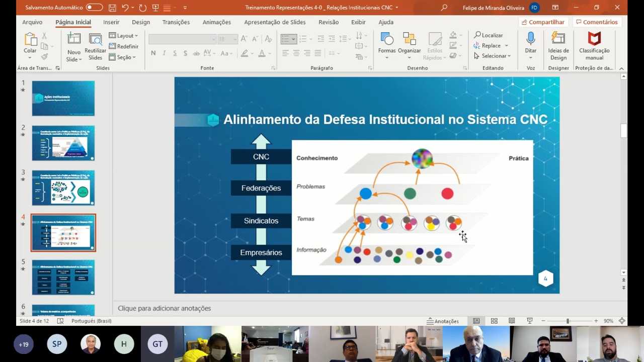The height and width of the screenshot is (362, 644).
Task: Click the Format Painter brush icon
Action: click(x=44, y=57)
